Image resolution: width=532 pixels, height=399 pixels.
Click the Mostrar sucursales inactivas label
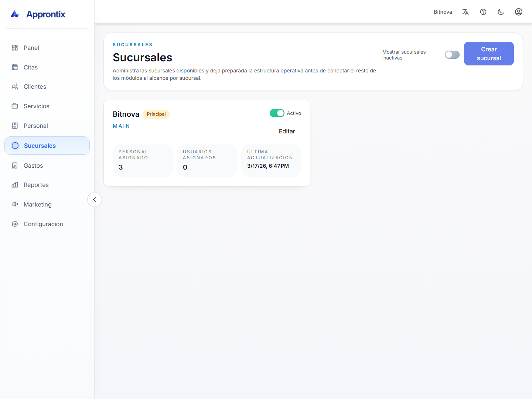(404, 55)
